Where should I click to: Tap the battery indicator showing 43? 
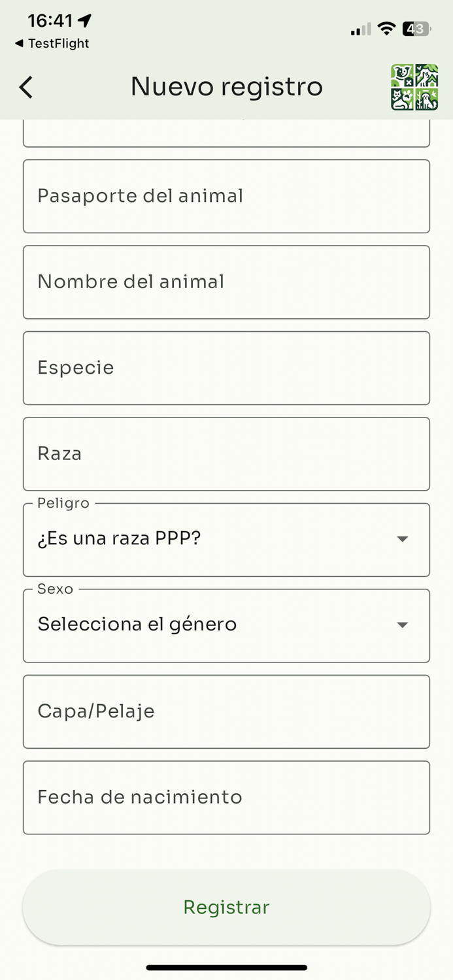(417, 28)
